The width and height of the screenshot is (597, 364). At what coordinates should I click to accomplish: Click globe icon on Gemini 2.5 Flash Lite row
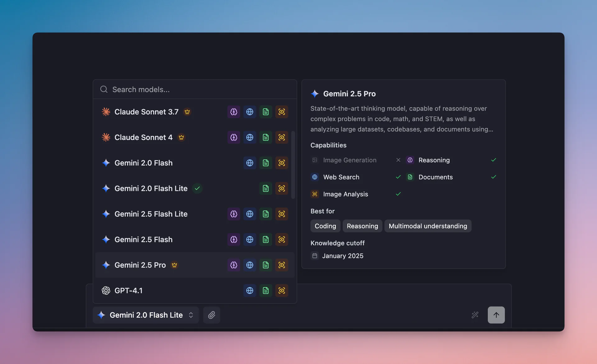tap(250, 214)
